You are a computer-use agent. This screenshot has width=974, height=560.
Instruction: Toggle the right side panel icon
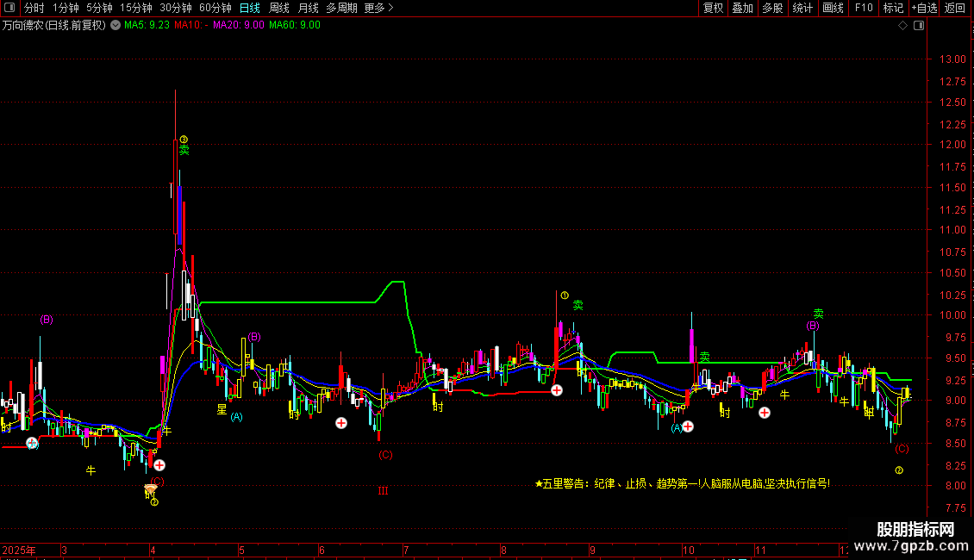(919, 26)
